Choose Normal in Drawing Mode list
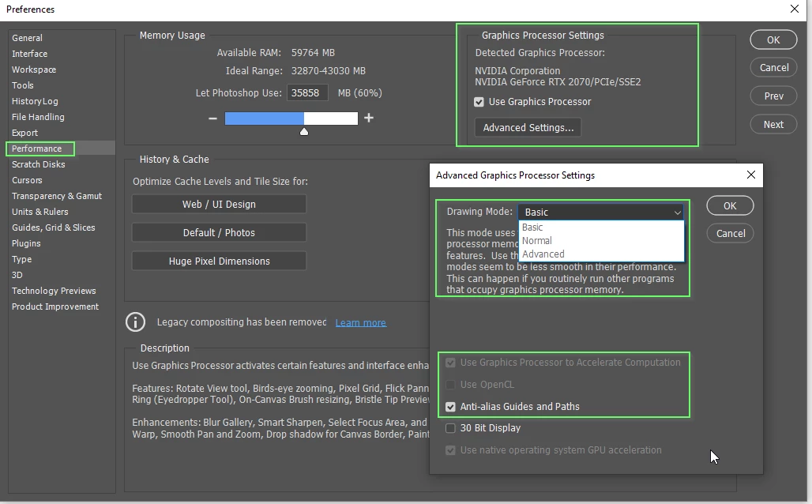 coord(601,241)
